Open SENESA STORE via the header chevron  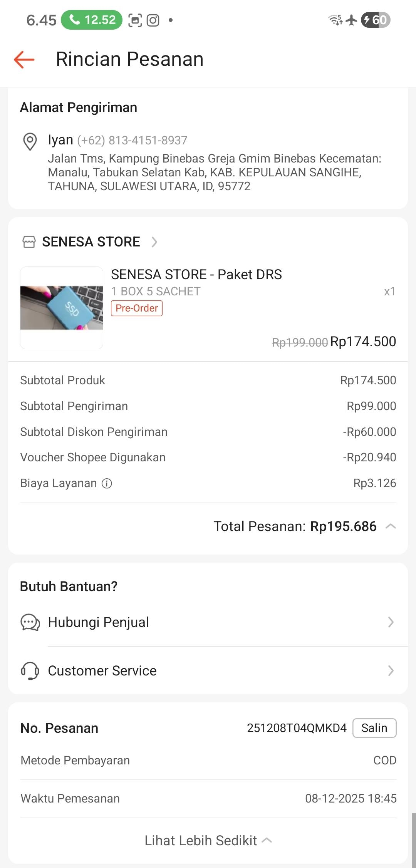click(154, 242)
